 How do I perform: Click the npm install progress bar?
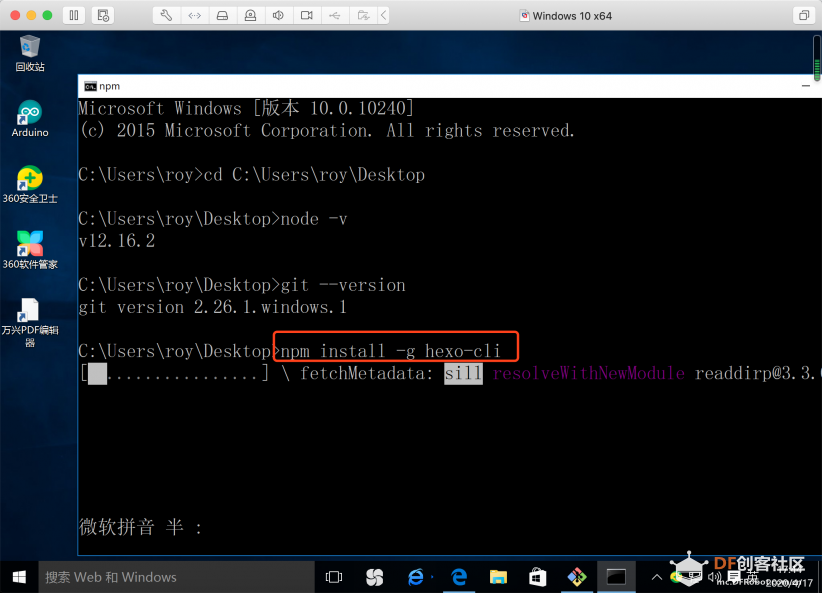(175, 373)
